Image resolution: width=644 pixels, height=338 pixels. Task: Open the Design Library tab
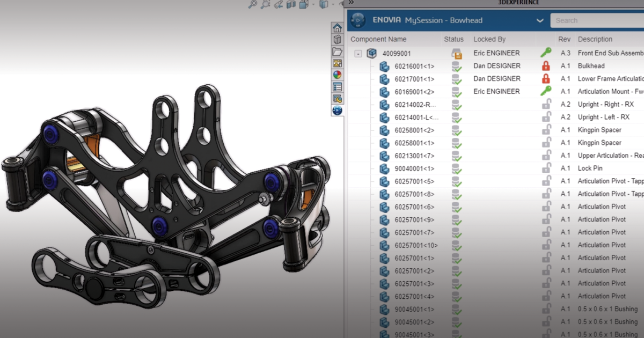pos(337,40)
